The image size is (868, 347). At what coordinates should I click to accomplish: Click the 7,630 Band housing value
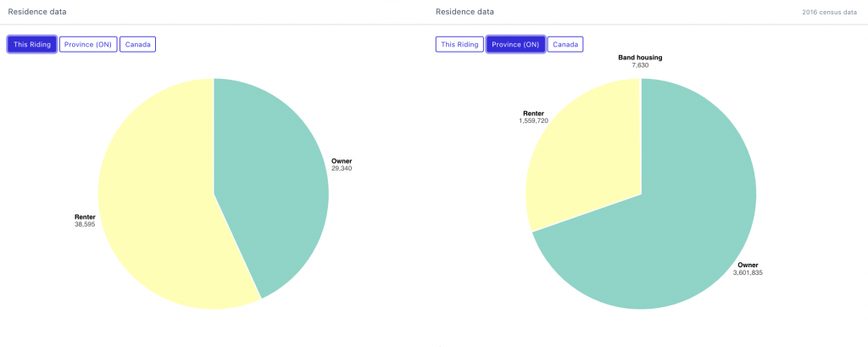(640, 65)
